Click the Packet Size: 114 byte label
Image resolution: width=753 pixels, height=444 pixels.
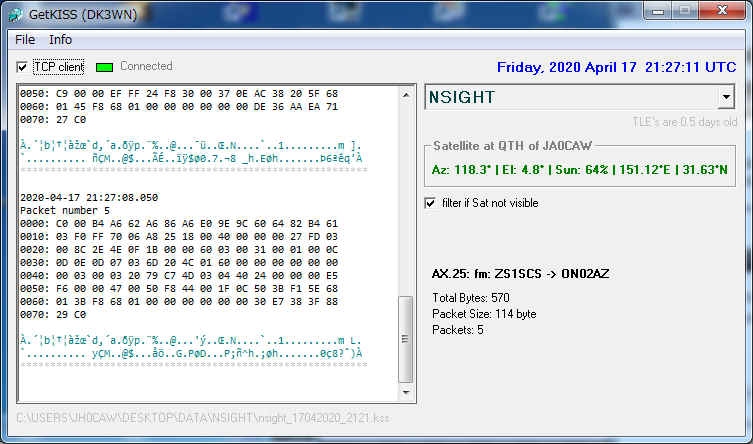484,314
